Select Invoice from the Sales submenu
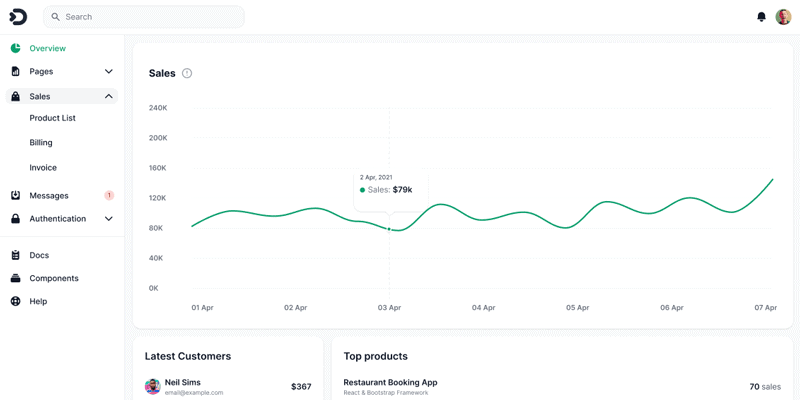 coord(43,168)
